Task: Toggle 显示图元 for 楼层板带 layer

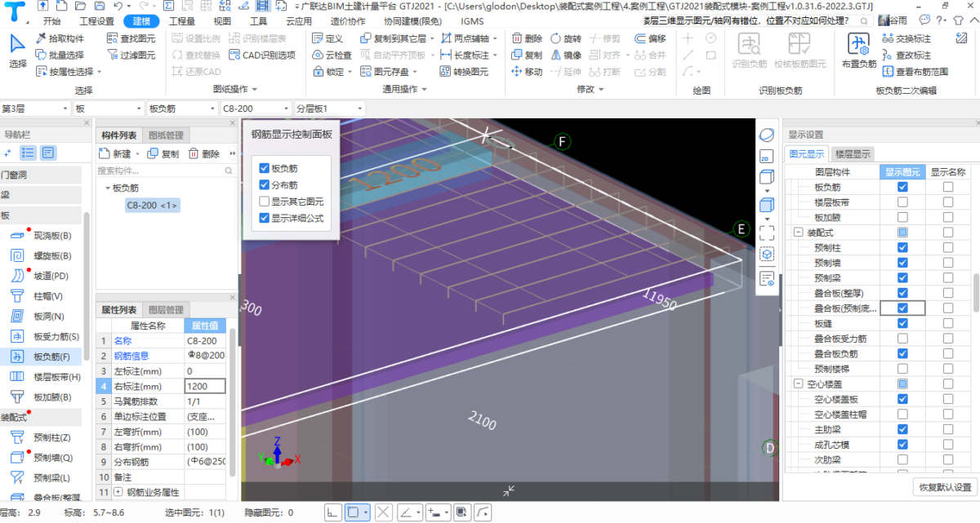Action: 902,202
